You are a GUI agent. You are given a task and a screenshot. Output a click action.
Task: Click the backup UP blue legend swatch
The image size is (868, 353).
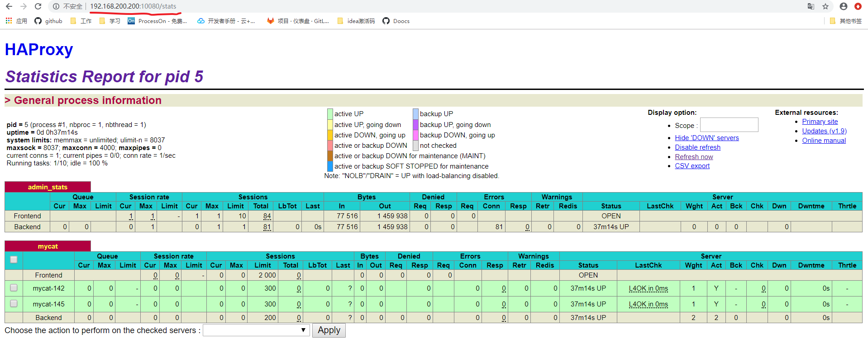[x=415, y=114]
